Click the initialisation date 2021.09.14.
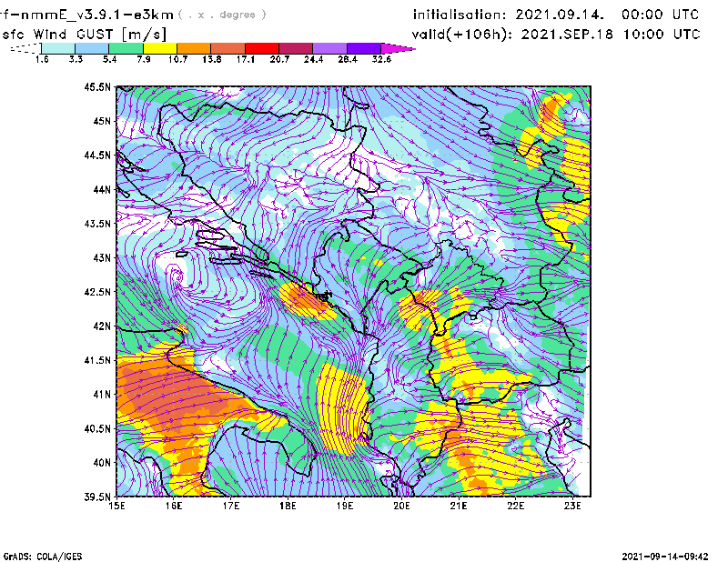The width and height of the screenshot is (728, 562). coord(560,15)
